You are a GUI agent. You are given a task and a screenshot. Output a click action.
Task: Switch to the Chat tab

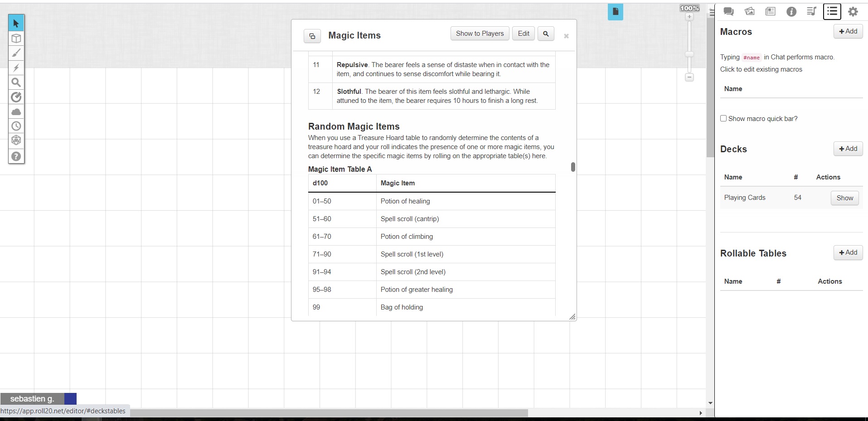click(729, 11)
